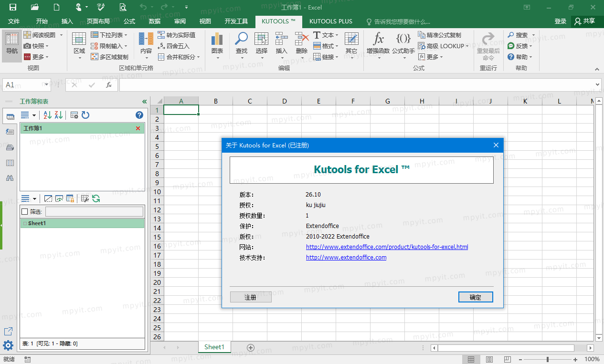Open the 文件 File tab
Screen dimensions: 604x364
click(x=14, y=21)
